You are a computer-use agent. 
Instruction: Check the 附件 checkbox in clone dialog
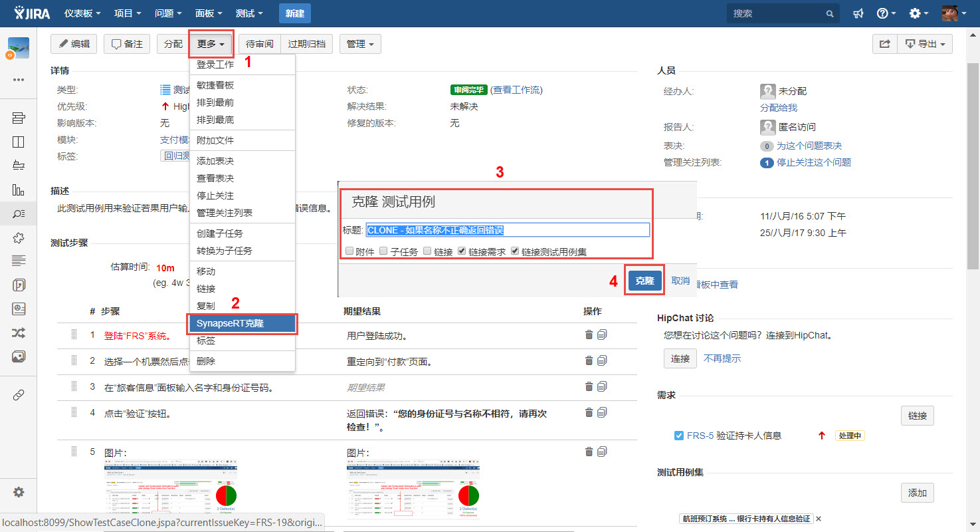(x=349, y=251)
